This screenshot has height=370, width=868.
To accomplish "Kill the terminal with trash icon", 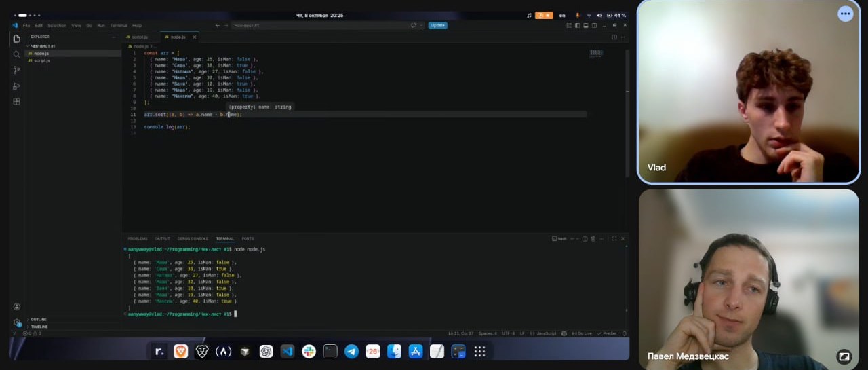I will click(593, 238).
